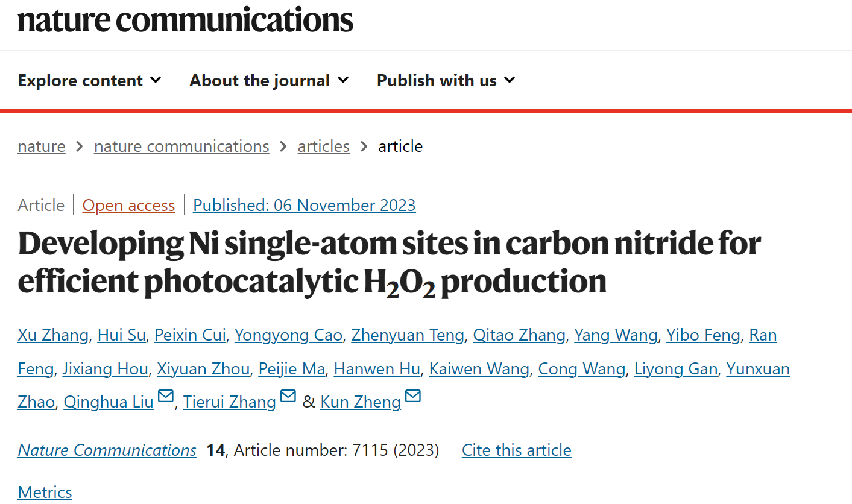
Task: Select author Zhenyuan Teng
Action: [408, 335]
